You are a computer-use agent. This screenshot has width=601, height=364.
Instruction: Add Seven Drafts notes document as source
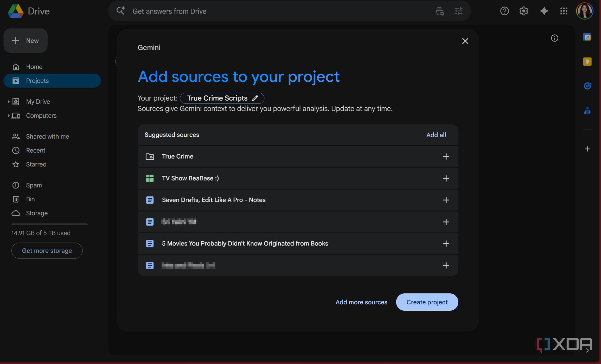(446, 200)
